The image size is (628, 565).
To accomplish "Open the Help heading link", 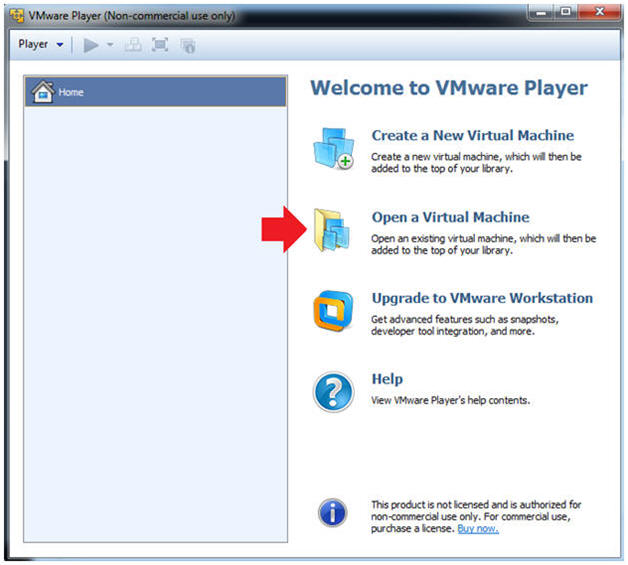I will (387, 379).
